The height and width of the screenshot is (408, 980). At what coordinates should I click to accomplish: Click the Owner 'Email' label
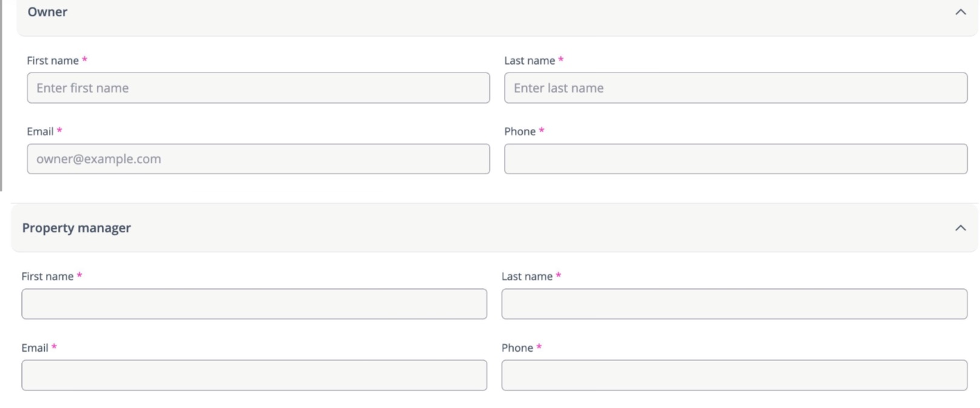coord(40,131)
